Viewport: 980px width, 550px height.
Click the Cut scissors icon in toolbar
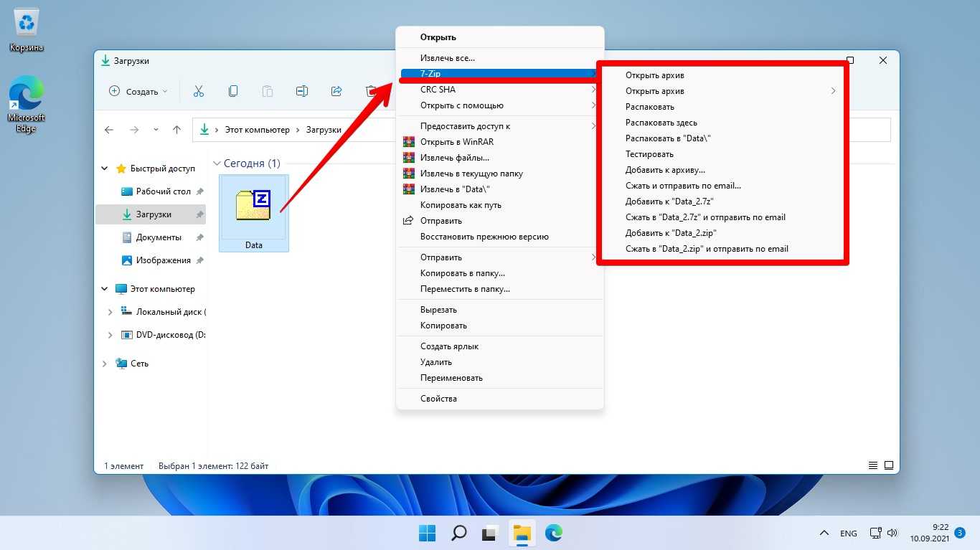pos(199,91)
